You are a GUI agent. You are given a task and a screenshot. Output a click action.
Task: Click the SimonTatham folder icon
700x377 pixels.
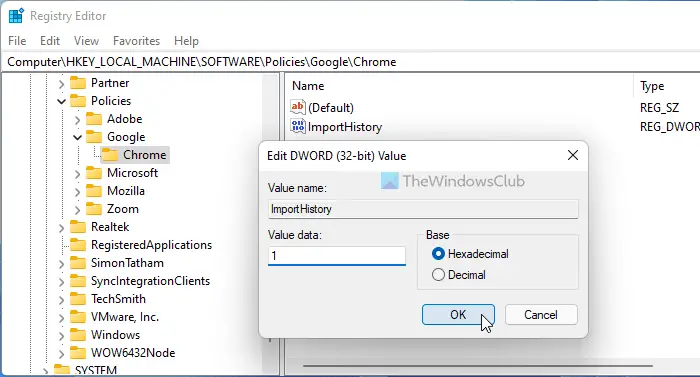(78, 263)
